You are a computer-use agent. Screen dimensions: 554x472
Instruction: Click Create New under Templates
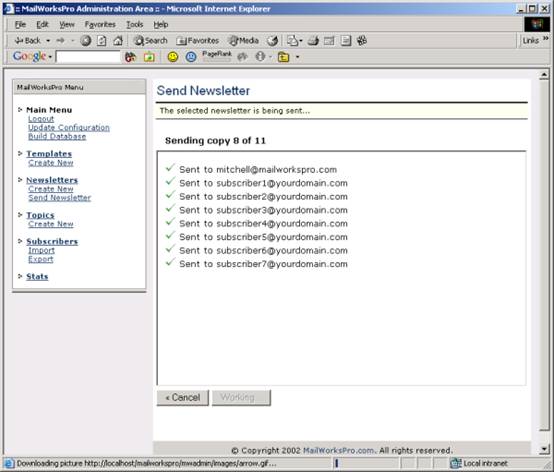click(51, 163)
